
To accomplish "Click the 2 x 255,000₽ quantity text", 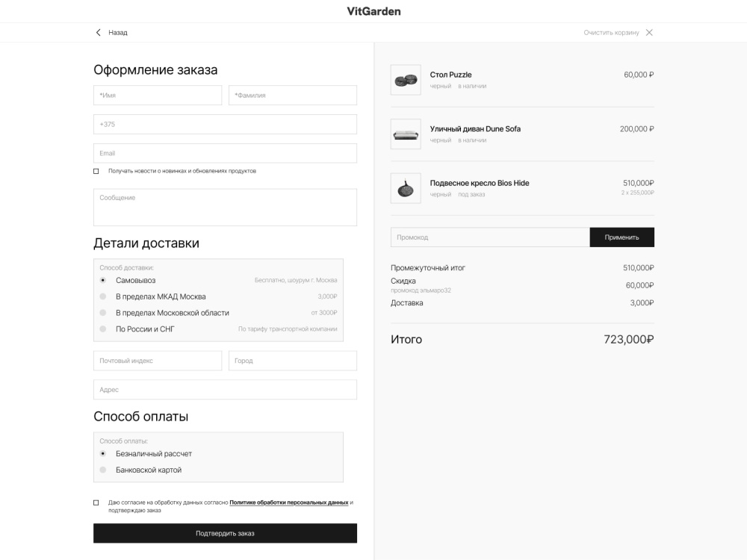I will coord(637,193).
